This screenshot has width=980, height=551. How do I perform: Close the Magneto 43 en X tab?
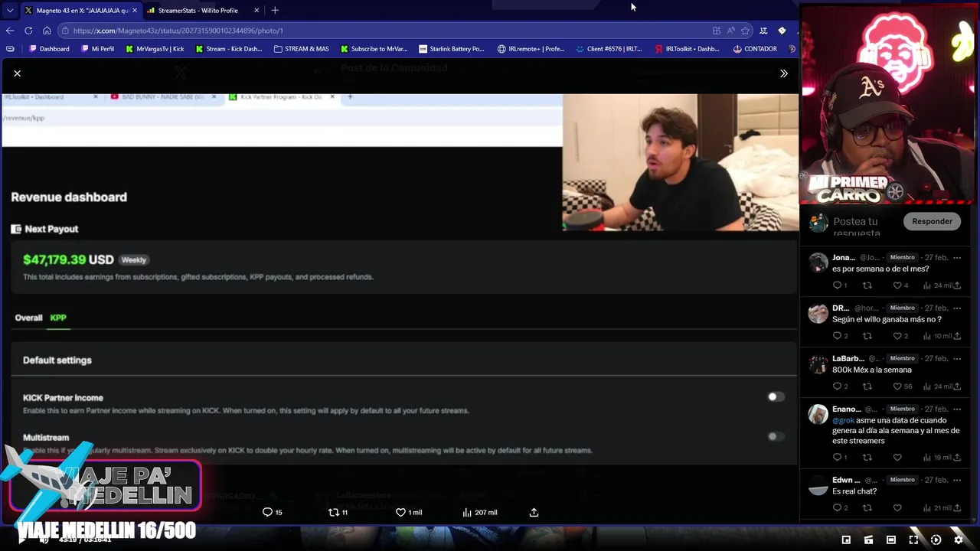tap(134, 10)
